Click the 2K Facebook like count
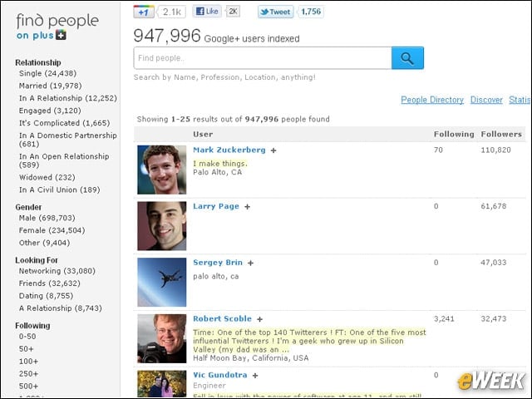 [x=233, y=12]
